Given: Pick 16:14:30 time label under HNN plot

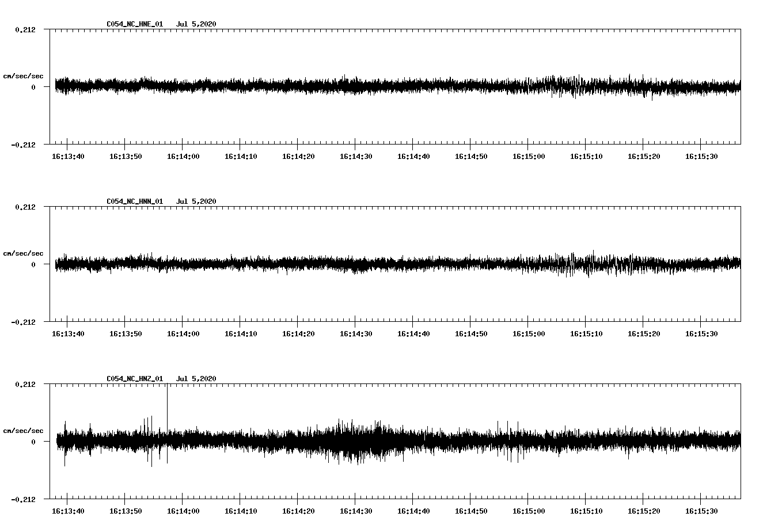Looking at the screenshot, I should coord(356,334).
